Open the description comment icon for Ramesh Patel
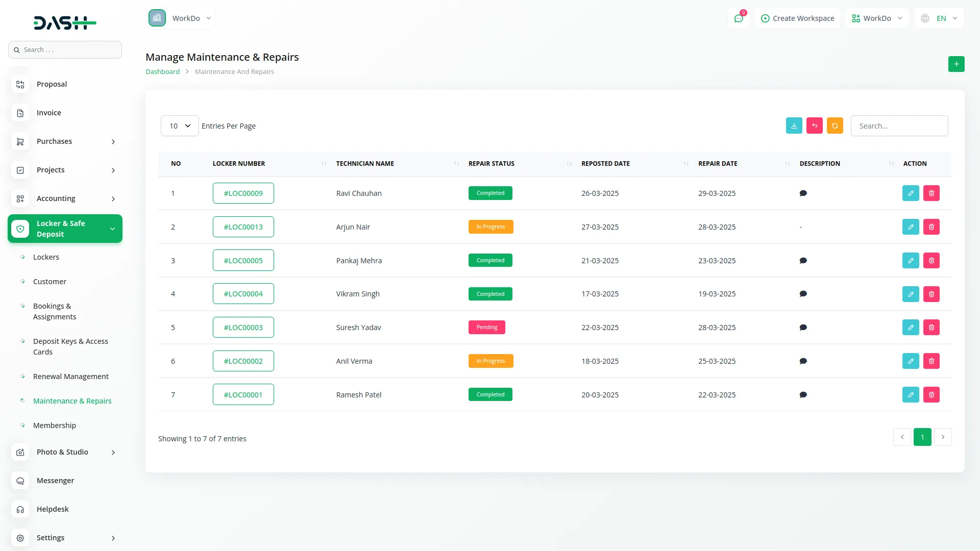 point(803,394)
